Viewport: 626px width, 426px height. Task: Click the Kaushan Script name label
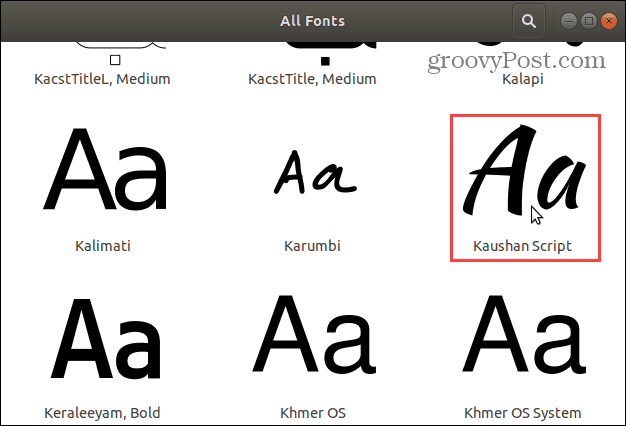[522, 246]
